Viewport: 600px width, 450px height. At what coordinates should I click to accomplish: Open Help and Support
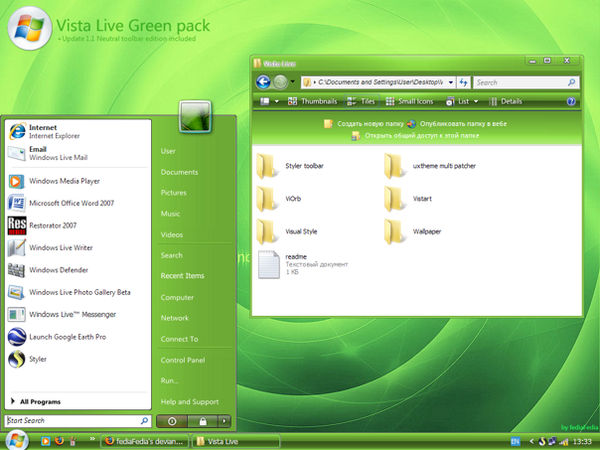pyautogui.click(x=189, y=402)
